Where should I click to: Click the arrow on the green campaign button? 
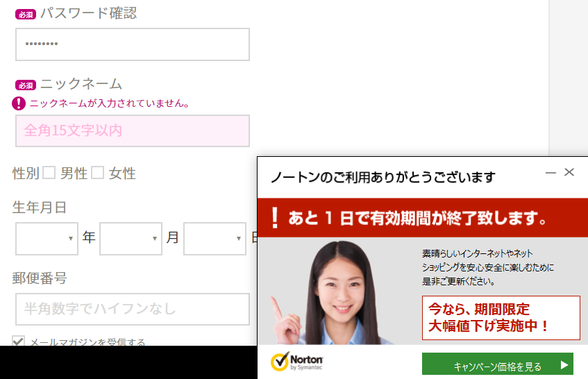565,365
